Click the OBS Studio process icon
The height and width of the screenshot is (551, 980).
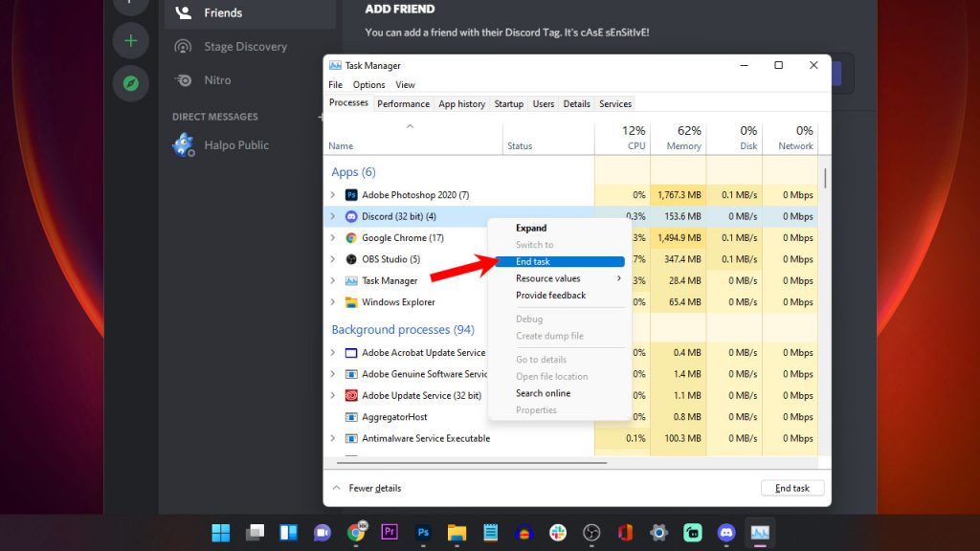point(351,259)
